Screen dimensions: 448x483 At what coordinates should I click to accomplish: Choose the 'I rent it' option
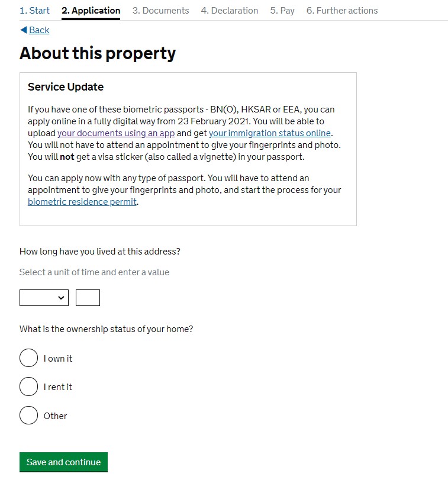point(28,387)
